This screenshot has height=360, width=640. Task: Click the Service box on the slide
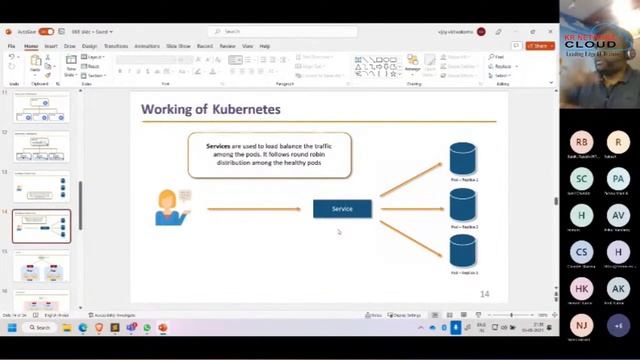tap(342, 209)
